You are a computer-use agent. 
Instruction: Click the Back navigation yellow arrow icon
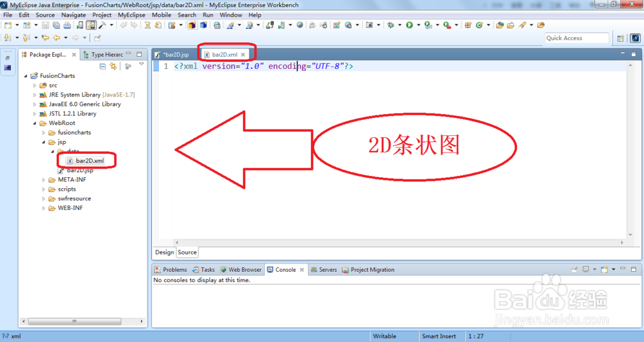(x=56, y=38)
